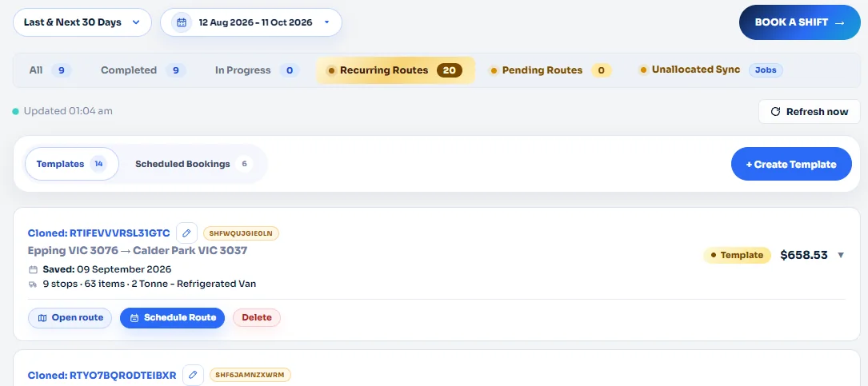Click the Updated 01:04 am status text

point(68,111)
